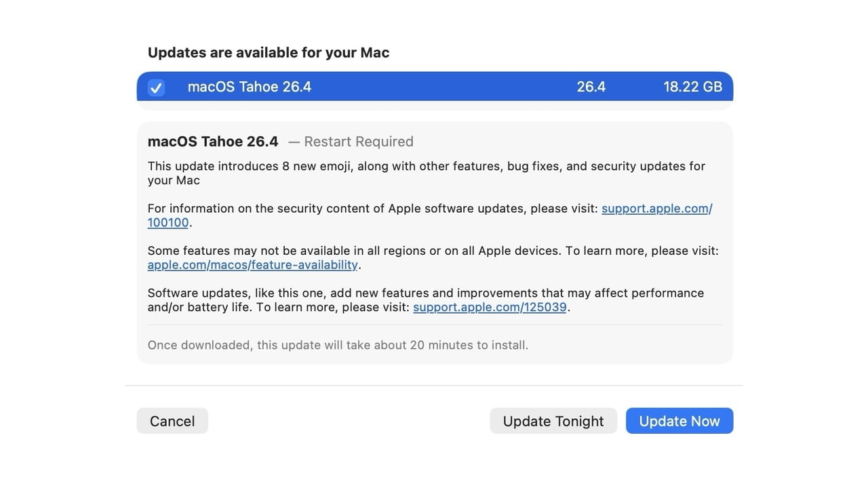Cancel the software update
This screenshot has width=868, height=488.
point(172,420)
